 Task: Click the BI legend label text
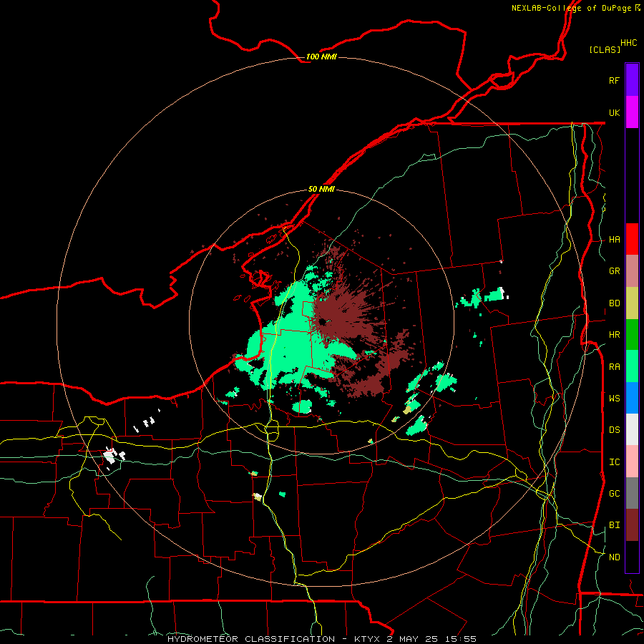pyautogui.click(x=614, y=525)
